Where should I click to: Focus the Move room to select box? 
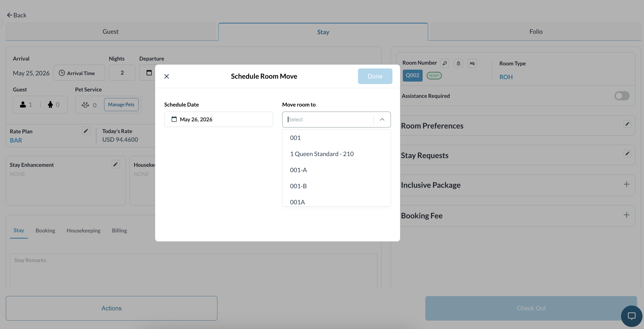tap(328, 119)
